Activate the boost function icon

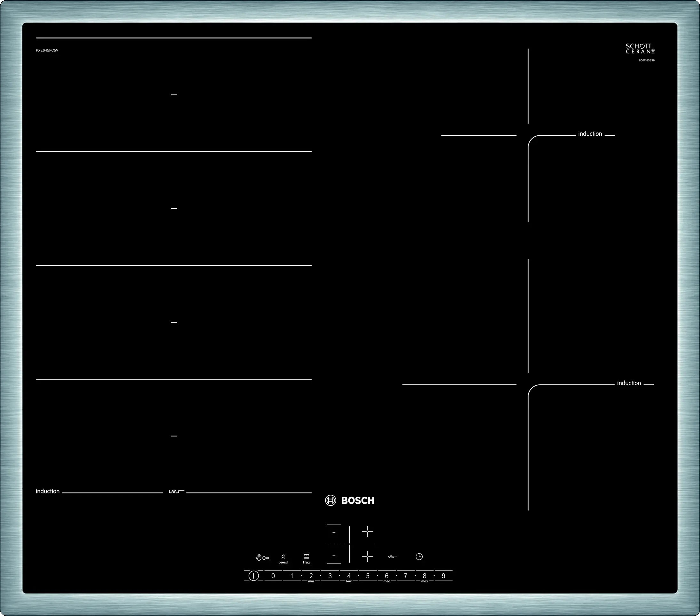click(283, 559)
